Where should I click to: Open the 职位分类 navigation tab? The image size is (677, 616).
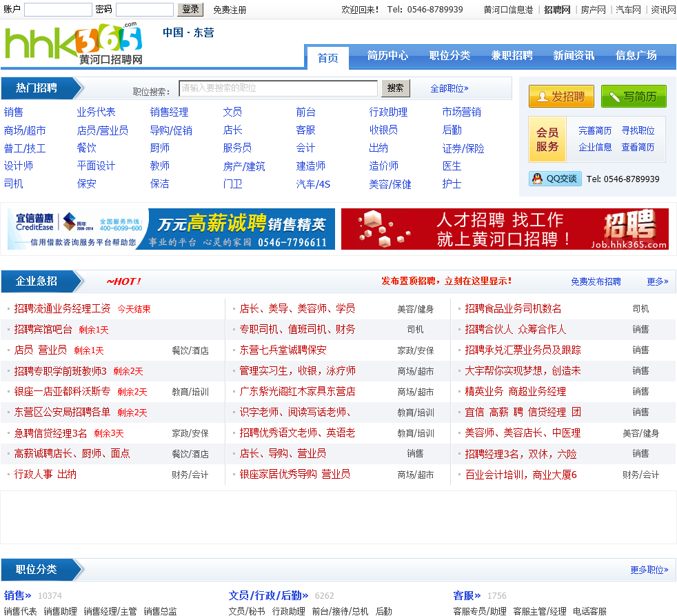tap(449, 56)
